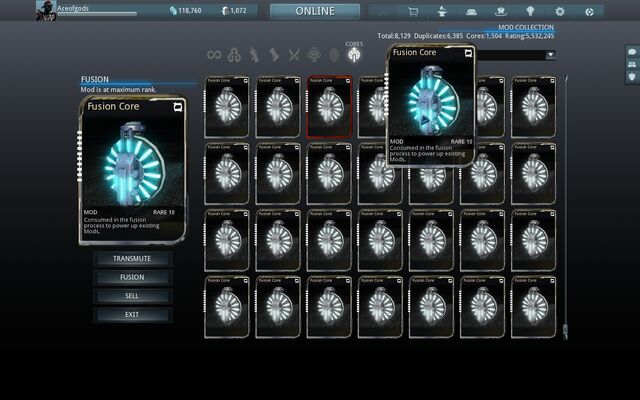The image size is (640, 400).
Task: Click the large selected Fusion Core card on left
Action: [x=133, y=171]
